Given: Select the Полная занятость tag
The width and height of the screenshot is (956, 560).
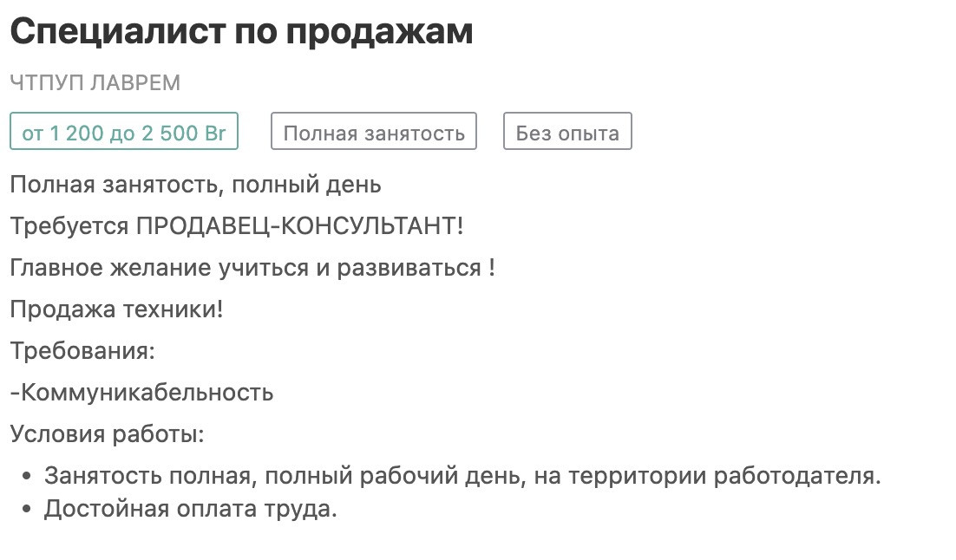Looking at the screenshot, I should pyautogui.click(x=374, y=131).
